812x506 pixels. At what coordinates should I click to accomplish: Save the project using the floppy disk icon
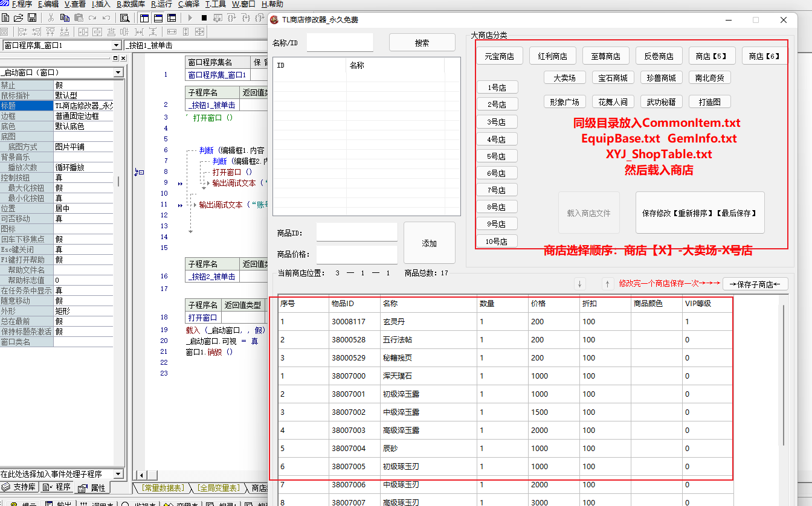32,18
